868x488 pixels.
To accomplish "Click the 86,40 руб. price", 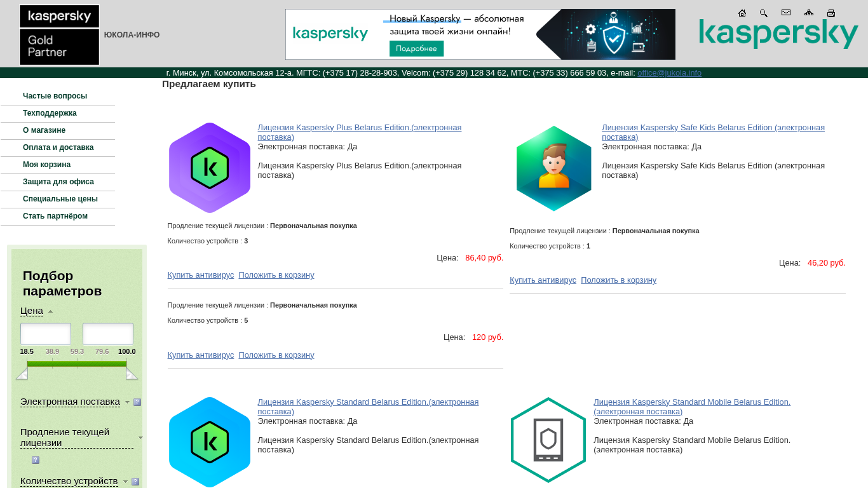I will [484, 258].
